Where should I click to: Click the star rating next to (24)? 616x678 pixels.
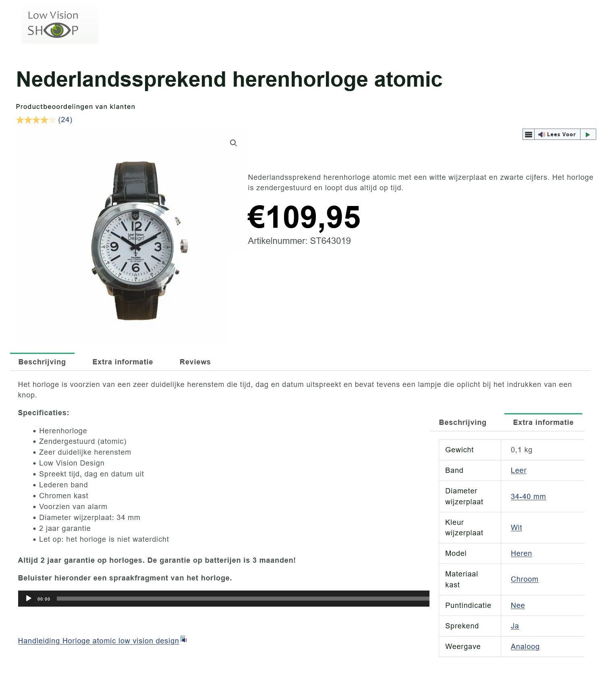click(x=35, y=120)
